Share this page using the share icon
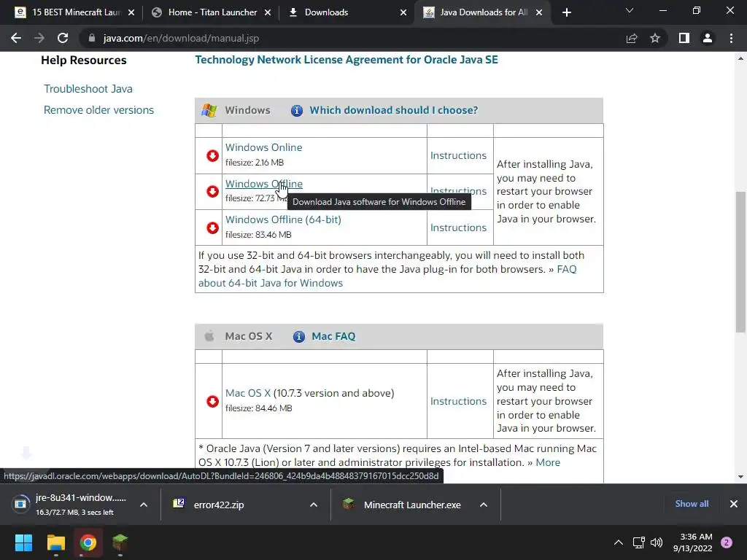The width and height of the screenshot is (747, 560). (x=632, y=38)
